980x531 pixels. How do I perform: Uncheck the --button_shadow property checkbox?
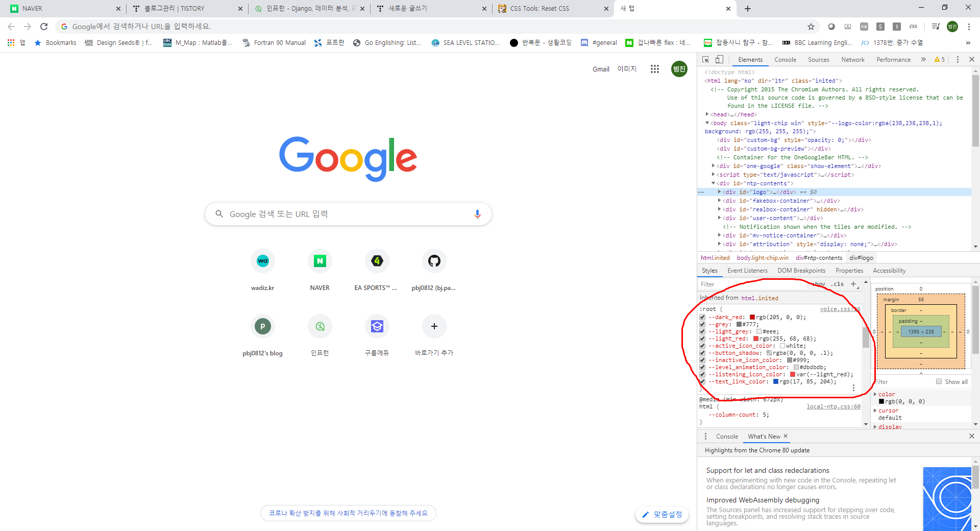(702, 353)
